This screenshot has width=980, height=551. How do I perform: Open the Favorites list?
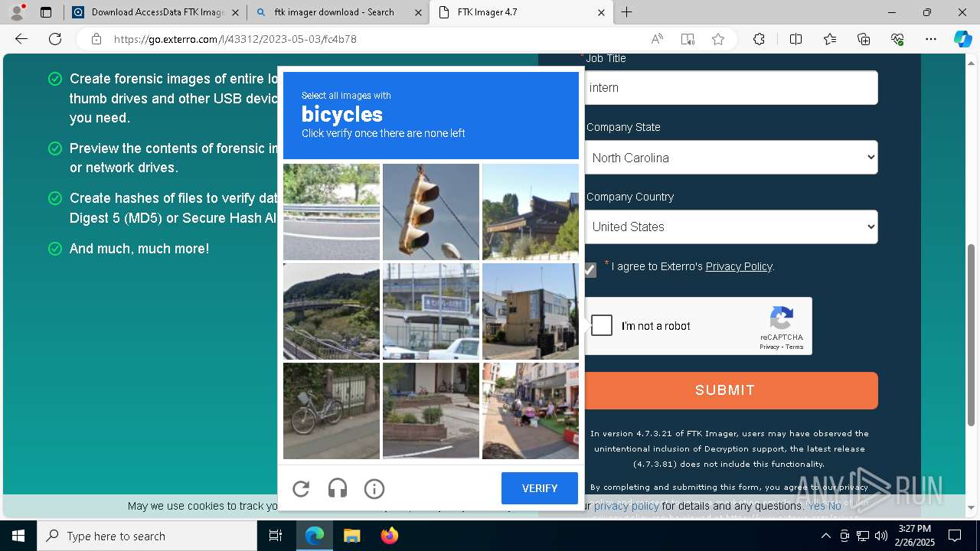click(830, 39)
